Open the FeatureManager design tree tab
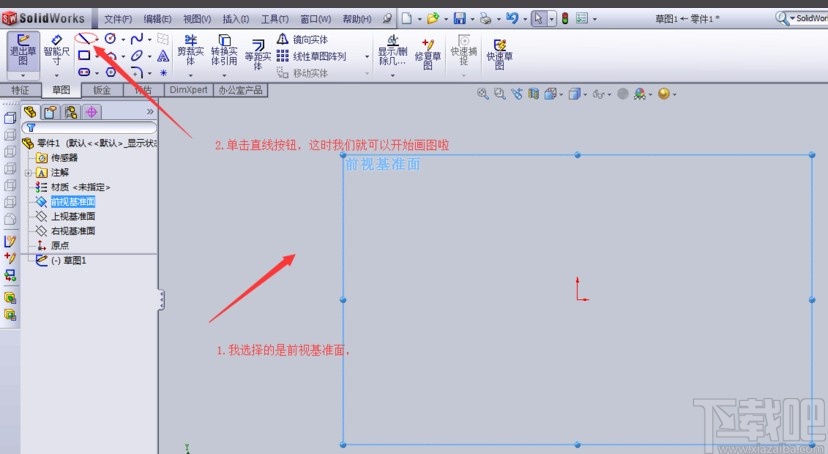 click(30, 112)
